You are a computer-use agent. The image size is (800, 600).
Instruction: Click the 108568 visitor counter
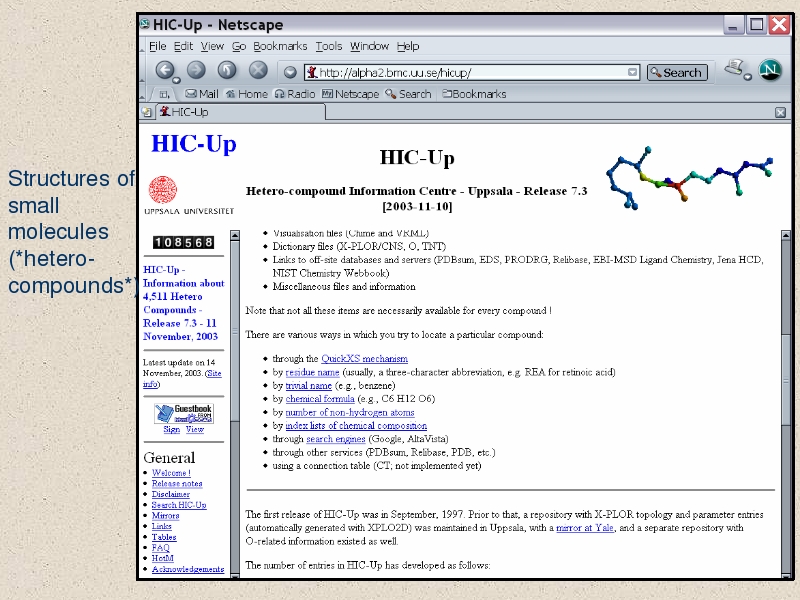click(x=183, y=242)
